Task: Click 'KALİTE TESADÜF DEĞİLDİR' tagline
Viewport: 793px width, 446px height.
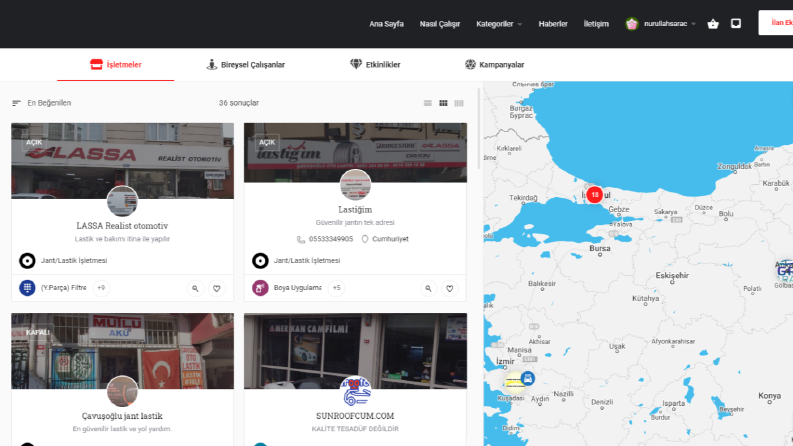Action: (355, 429)
